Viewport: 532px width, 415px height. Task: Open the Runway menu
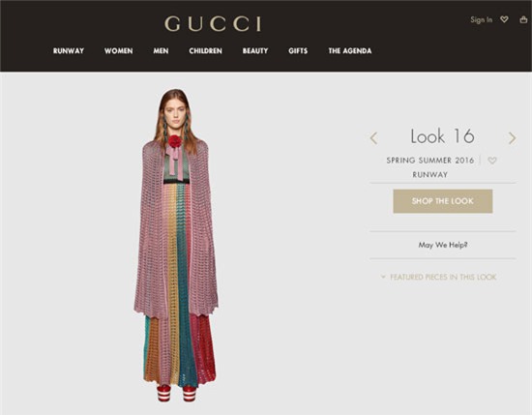pyautogui.click(x=69, y=51)
